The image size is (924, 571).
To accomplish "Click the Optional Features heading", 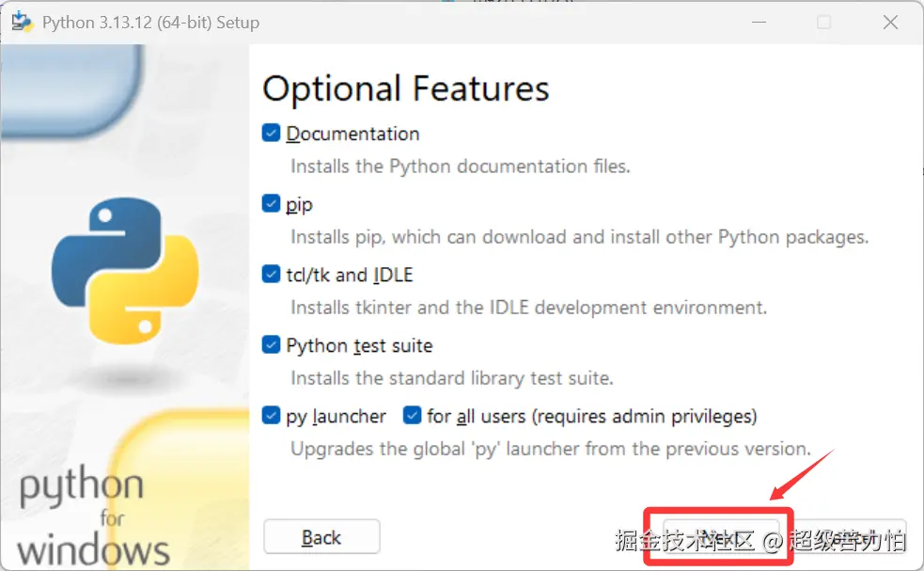I will [405, 89].
